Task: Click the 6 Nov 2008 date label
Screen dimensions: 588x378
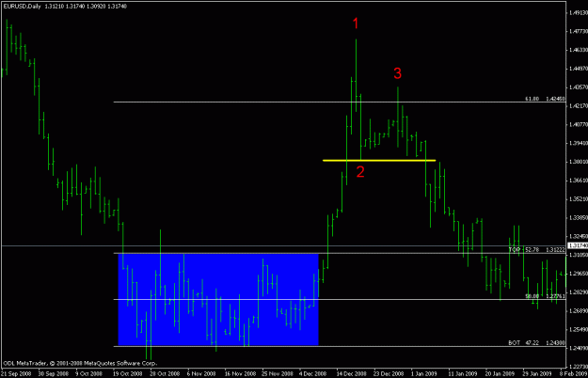Action: point(201,373)
